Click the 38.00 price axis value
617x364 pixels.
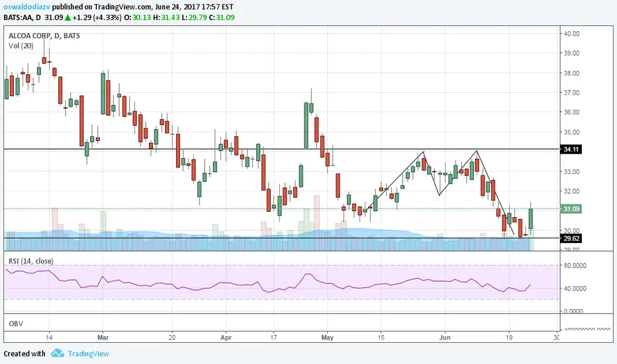pyautogui.click(x=571, y=73)
